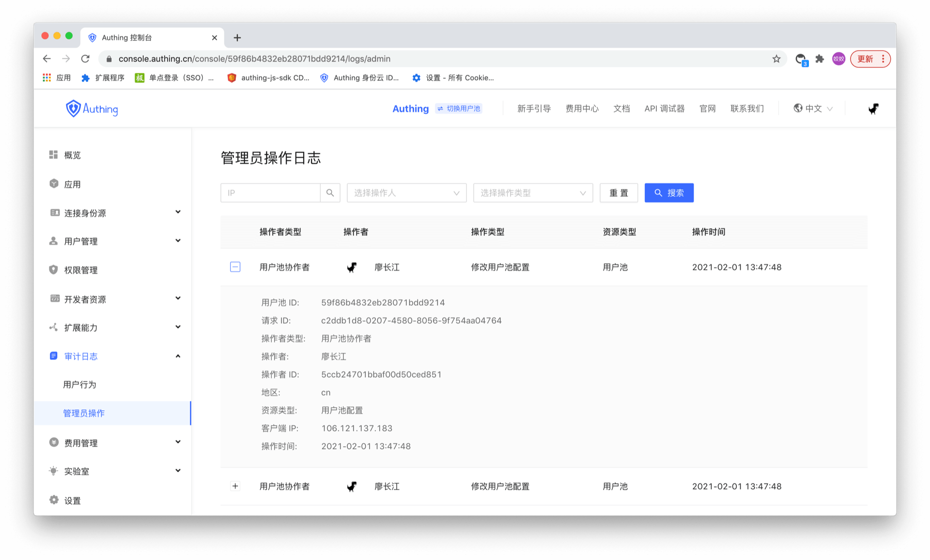Click the 费用管理 billing icon
This screenshot has width=930, height=560.
pyautogui.click(x=53, y=442)
